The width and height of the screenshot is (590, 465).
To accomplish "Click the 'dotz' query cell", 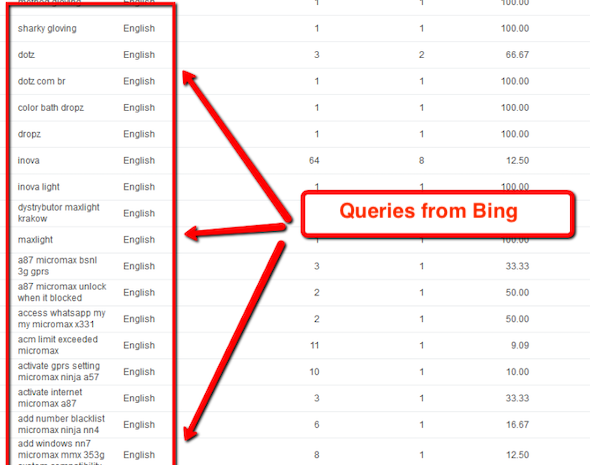I will [26, 55].
